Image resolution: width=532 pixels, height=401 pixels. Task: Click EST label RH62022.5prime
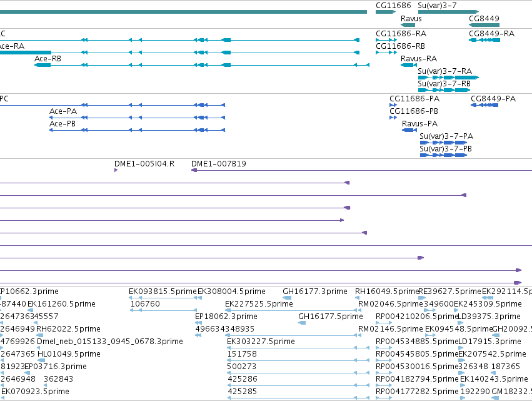click(68, 328)
